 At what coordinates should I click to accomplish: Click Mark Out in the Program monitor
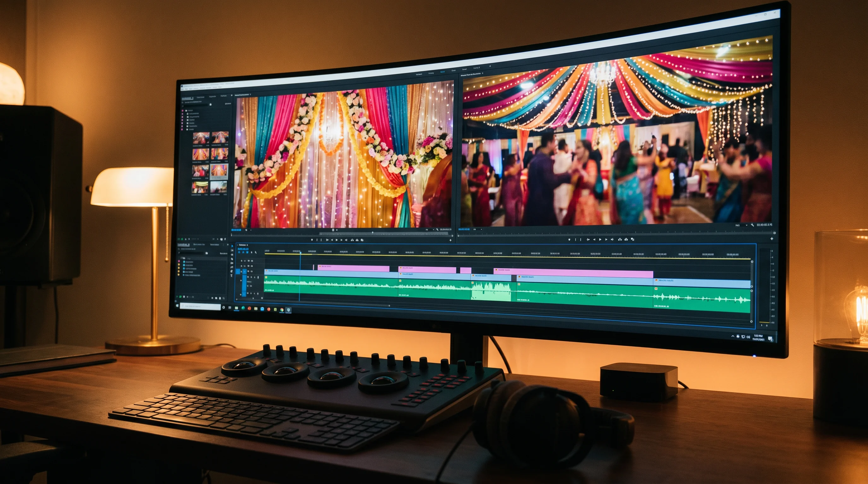coord(581,240)
